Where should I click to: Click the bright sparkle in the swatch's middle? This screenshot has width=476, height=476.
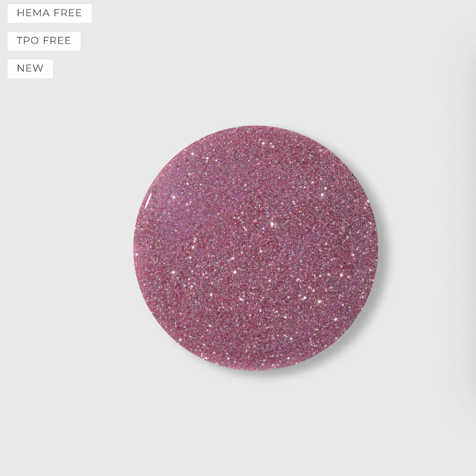point(273,224)
